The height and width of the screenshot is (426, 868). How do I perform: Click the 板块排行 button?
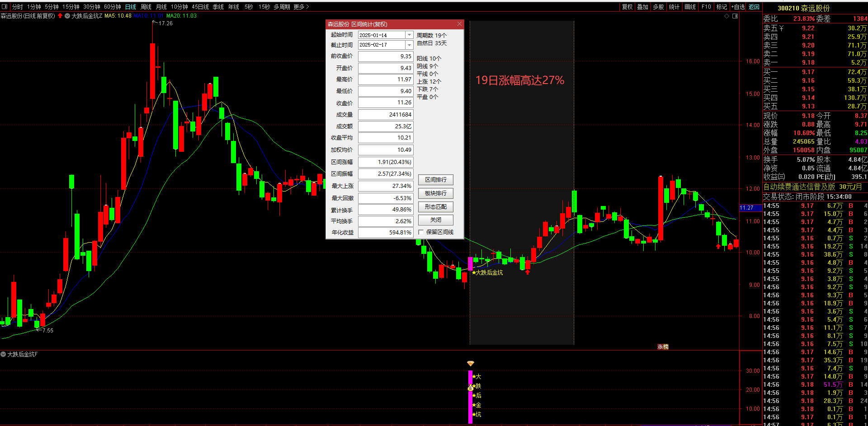click(436, 193)
